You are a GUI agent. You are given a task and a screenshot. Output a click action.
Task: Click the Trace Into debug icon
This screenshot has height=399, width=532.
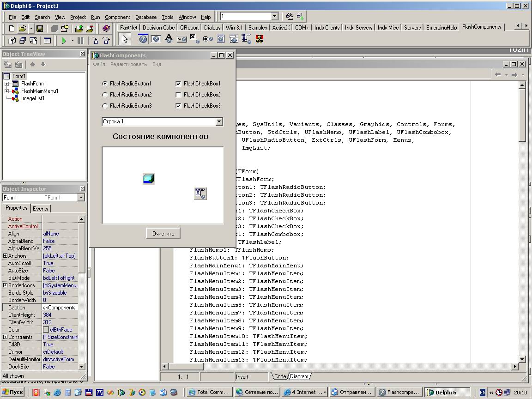click(95, 41)
